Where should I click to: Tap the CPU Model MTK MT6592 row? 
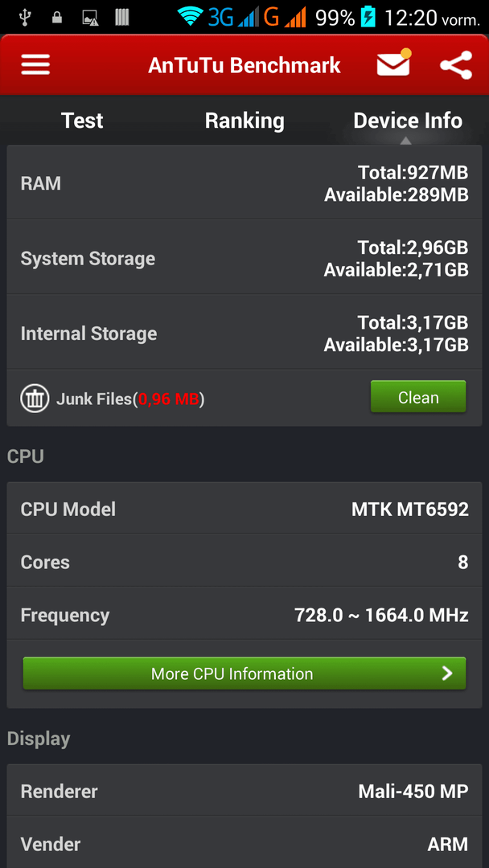pyautogui.click(x=244, y=509)
